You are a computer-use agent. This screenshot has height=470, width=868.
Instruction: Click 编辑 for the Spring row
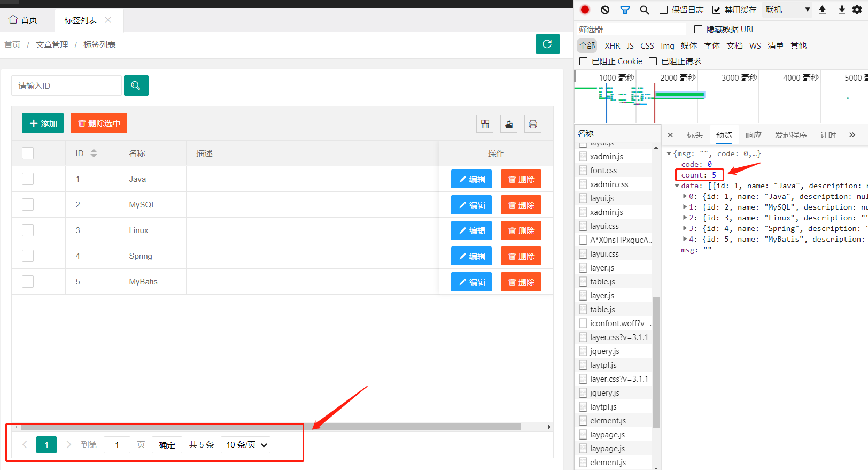471,256
